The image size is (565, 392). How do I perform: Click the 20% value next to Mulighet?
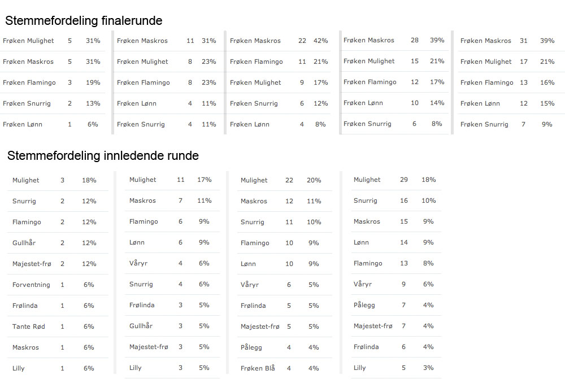click(314, 180)
